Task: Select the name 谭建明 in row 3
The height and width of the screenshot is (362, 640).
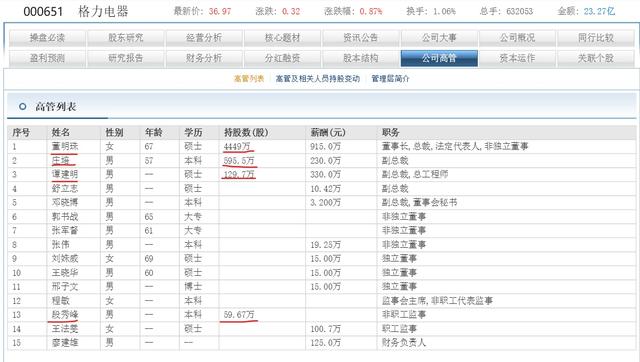Action: tap(65, 175)
